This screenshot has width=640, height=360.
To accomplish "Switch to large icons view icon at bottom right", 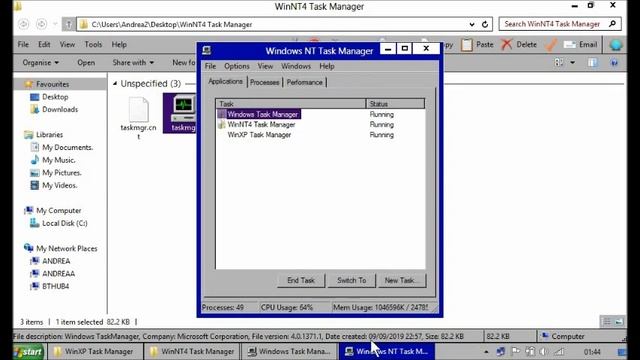I will click(x=619, y=322).
